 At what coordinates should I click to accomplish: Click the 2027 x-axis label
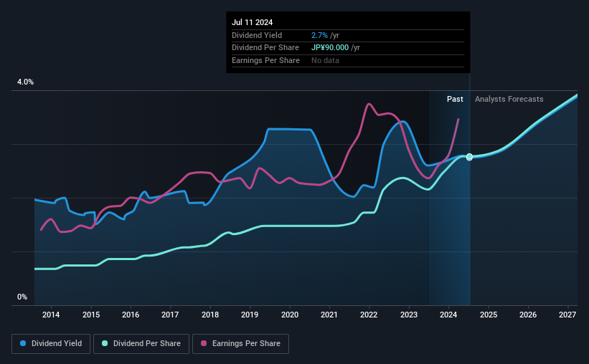(x=567, y=315)
